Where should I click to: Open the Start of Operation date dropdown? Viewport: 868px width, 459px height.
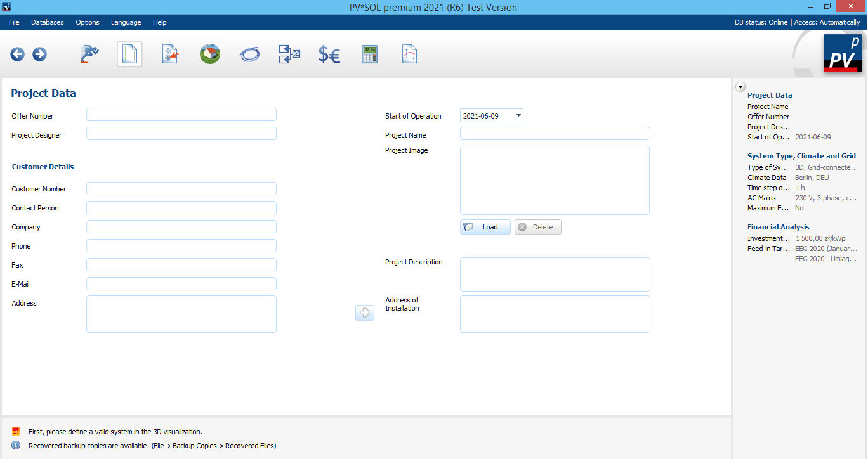pos(518,115)
